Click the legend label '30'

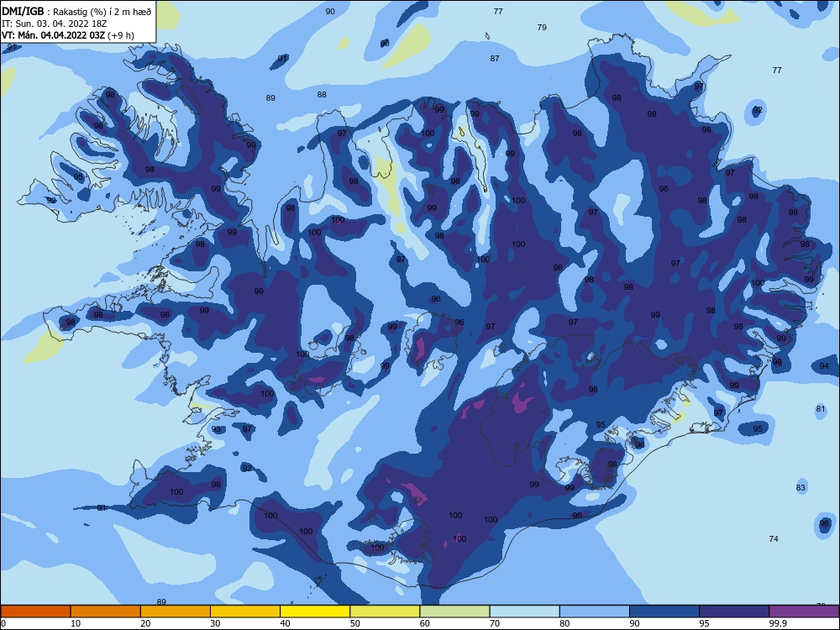[x=215, y=623]
